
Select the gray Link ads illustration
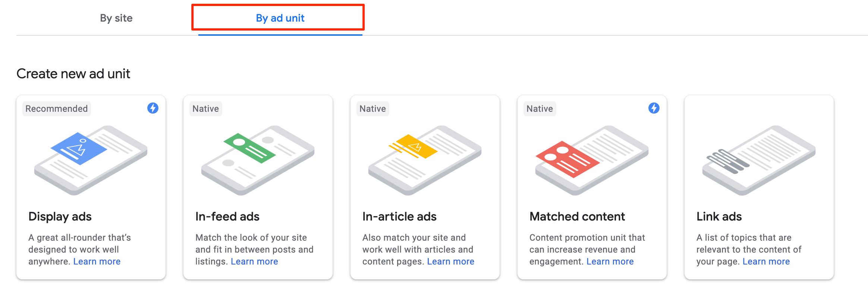(759, 160)
